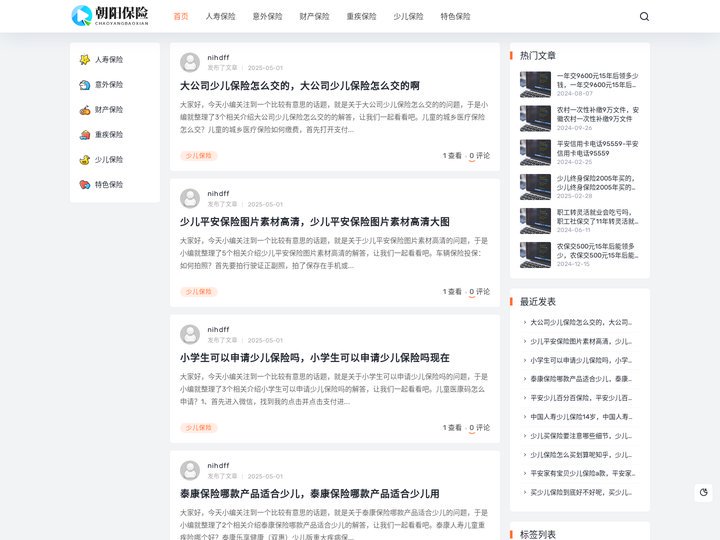
Task: Select the icon beside 重疾保险 in sidebar
Action: click(x=84, y=135)
